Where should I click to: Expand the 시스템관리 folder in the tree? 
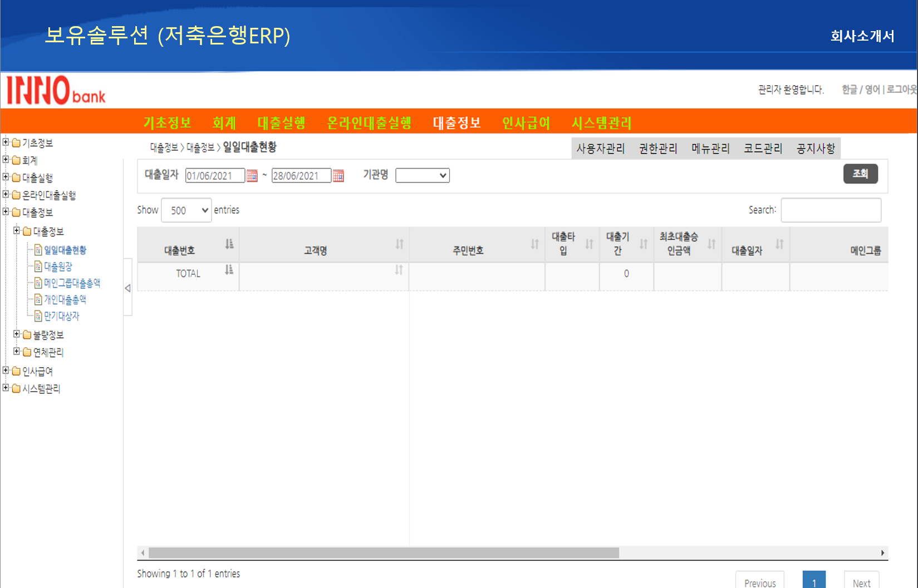6,388
